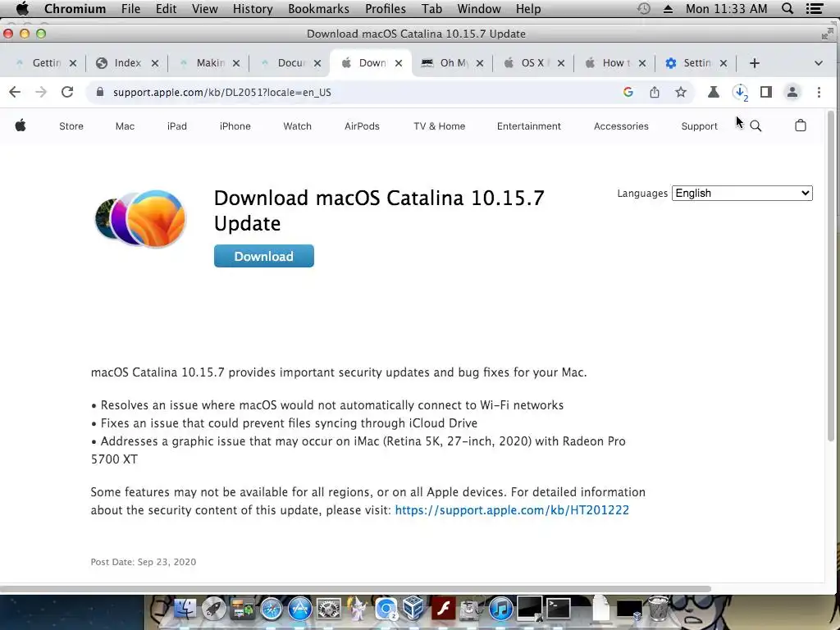The height and width of the screenshot is (630, 840).
Task: Open the File menu
Action: click(130, 8)
